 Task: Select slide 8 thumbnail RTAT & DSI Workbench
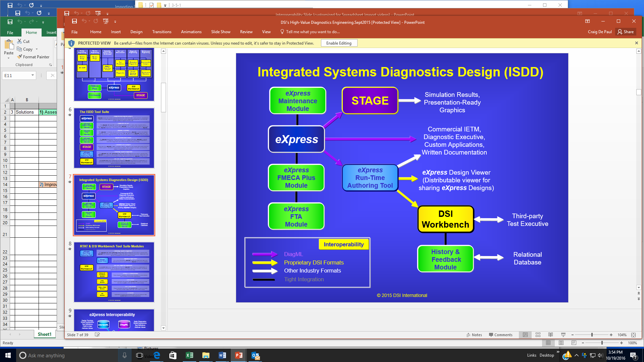click(114, 272)
